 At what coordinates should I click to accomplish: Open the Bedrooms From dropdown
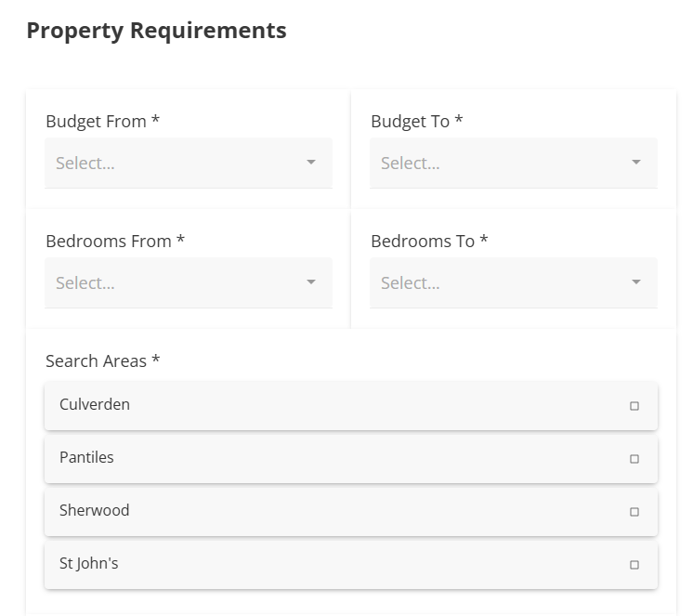click(177, 282)
